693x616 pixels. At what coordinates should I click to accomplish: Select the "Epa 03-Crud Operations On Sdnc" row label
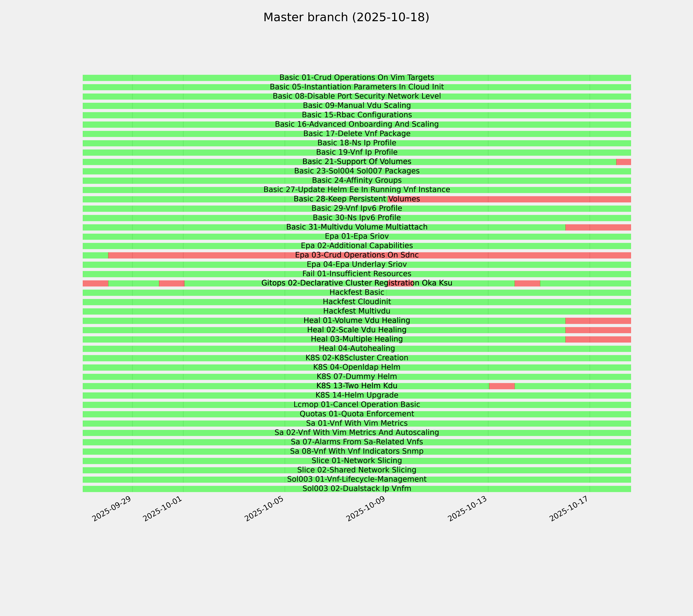click(357, 255)
